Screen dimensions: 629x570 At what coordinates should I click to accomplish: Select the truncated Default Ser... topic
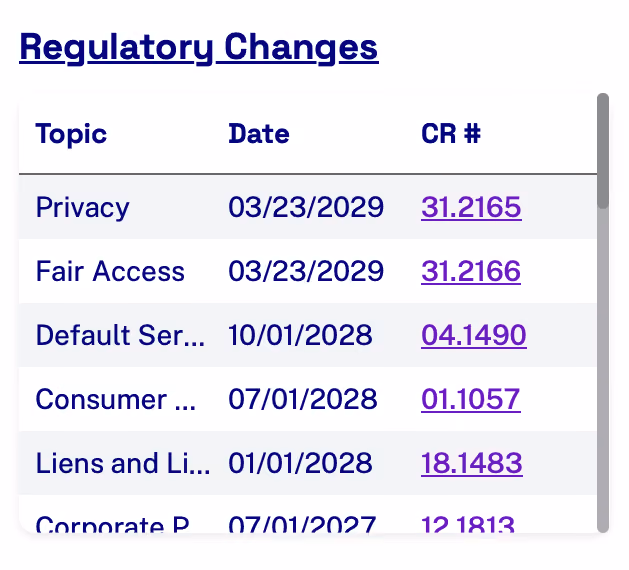click(120, 335)
